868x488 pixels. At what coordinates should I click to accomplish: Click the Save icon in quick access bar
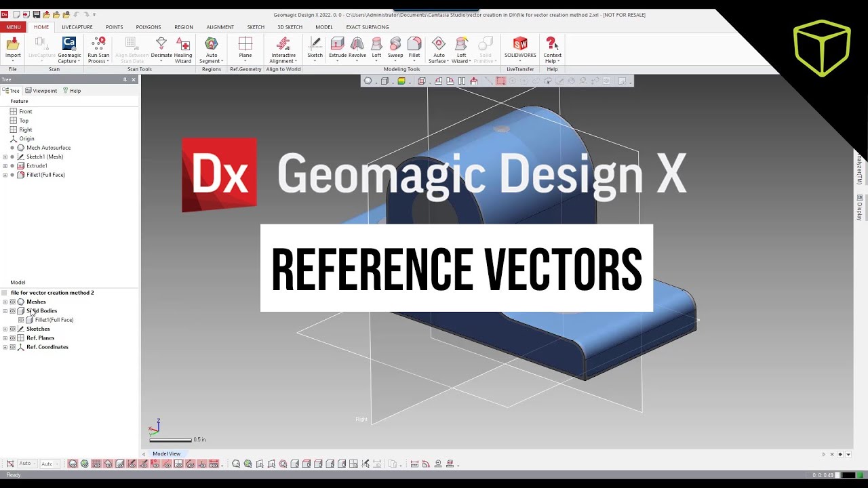36,14
